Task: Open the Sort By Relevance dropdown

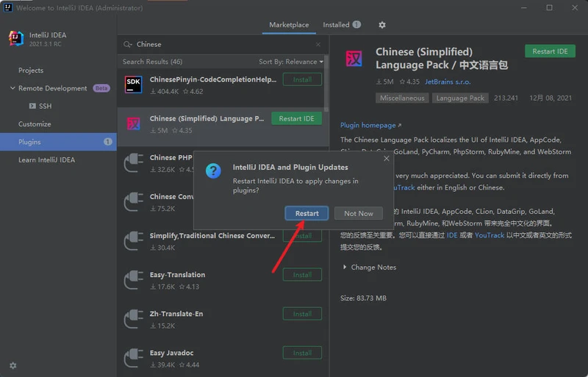Action: [291, 62]
